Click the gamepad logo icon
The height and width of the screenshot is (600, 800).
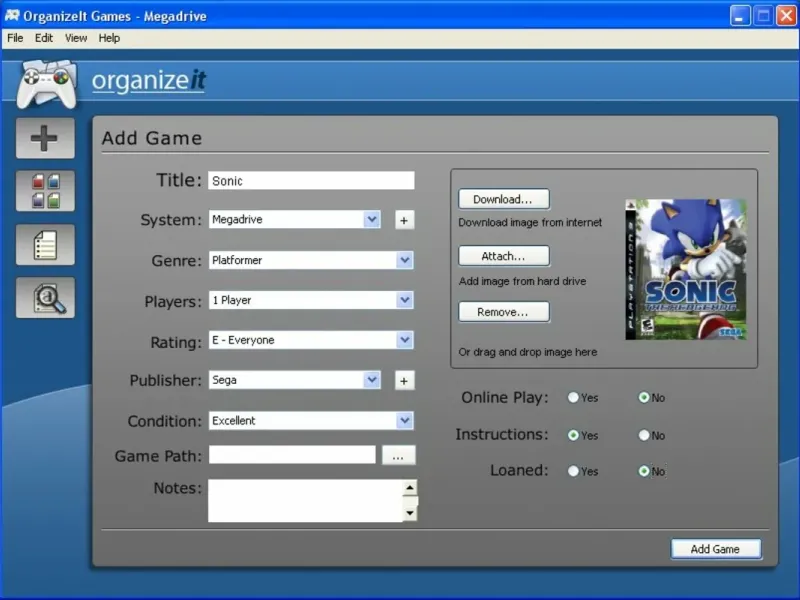46,84
